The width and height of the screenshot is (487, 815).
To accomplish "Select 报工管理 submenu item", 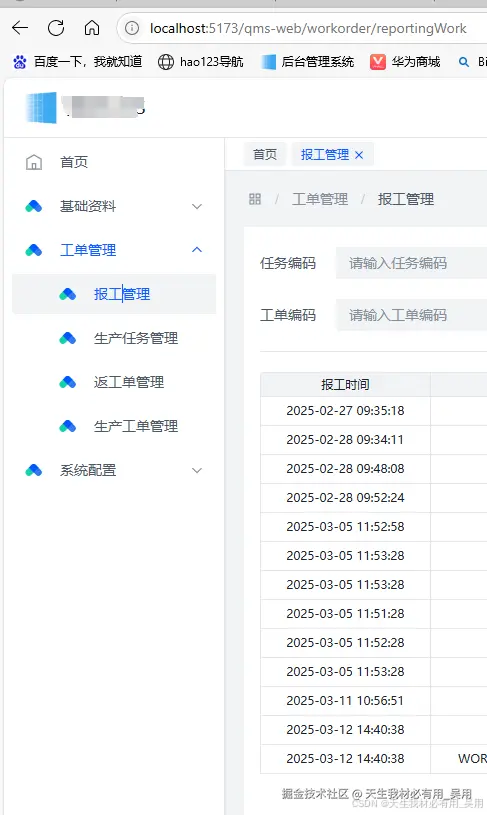I will (114, 294).
